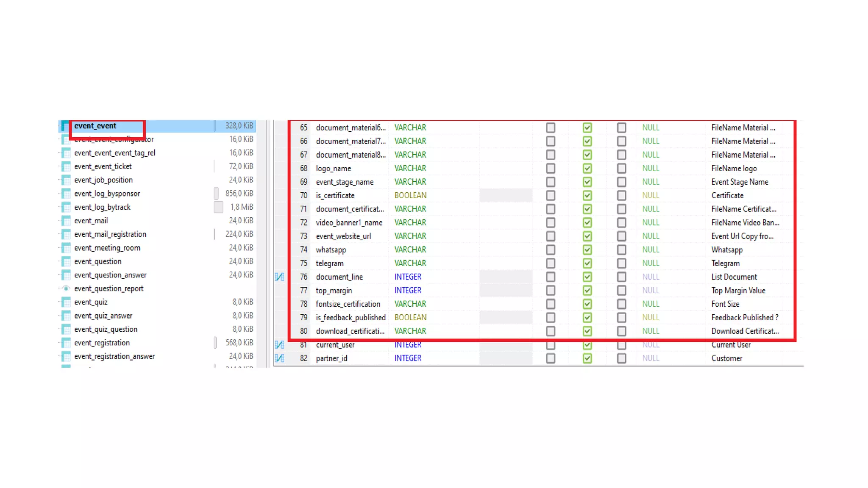Click the table icon of event_job_position
Screen dimensions: 868x488
pyautogui.click(x=66, y=180)
